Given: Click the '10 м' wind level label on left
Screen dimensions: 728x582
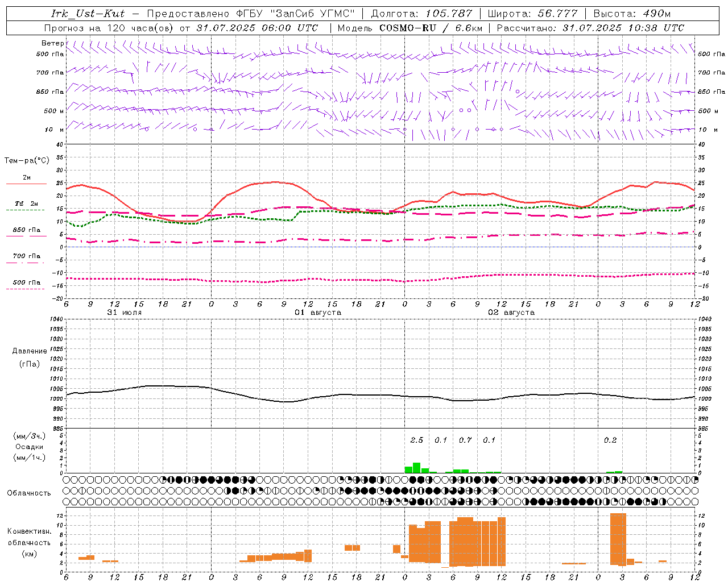Looking at the screenshot, I should (55, 130).
